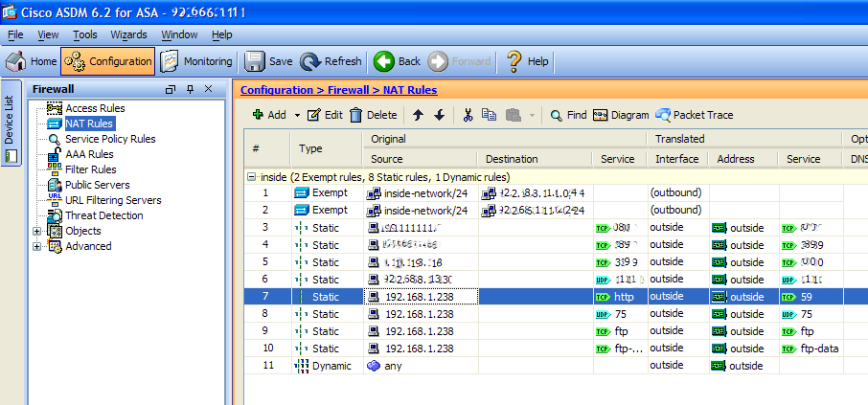Launch Packet Trace tool

(x=695, y=115)
